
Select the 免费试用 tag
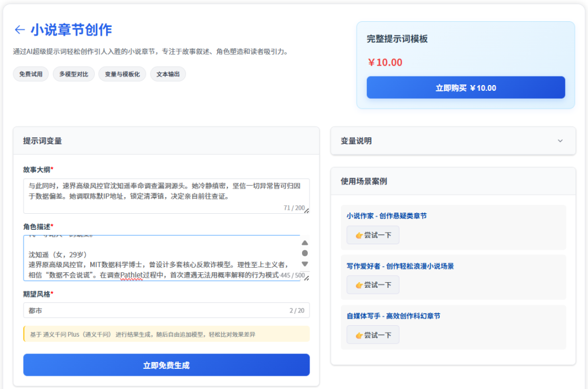(30, 74)
